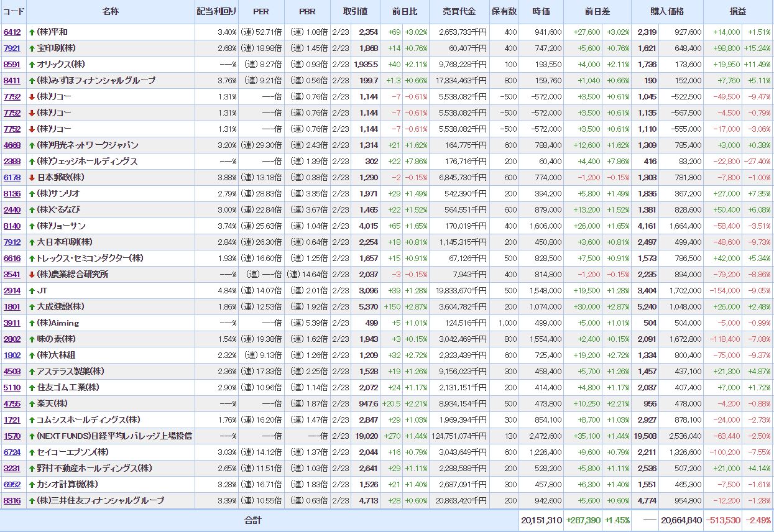Click the green up arrow beside (株)平和
Screen dimensions: 774x532
click(32, 32)
